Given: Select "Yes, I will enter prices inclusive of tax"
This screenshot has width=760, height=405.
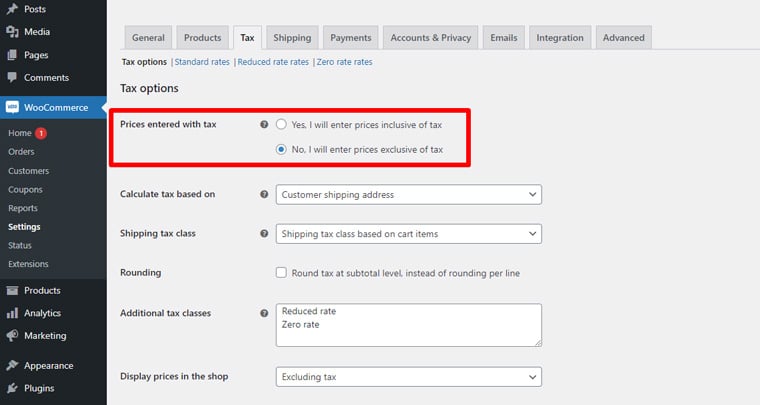Looking at the screenshot, I should [281, 125].
